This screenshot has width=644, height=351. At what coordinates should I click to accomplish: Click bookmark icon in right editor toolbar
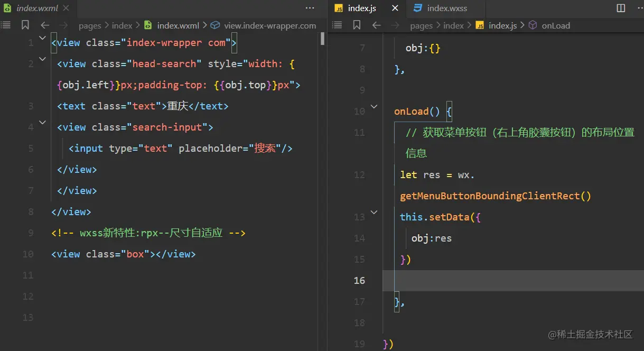(357, 25)
